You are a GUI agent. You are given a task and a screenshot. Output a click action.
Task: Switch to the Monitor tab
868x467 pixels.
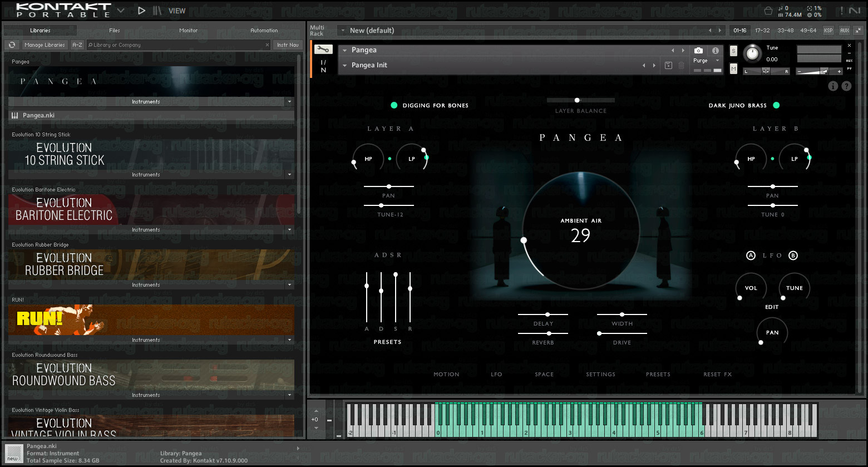(189, 31)
